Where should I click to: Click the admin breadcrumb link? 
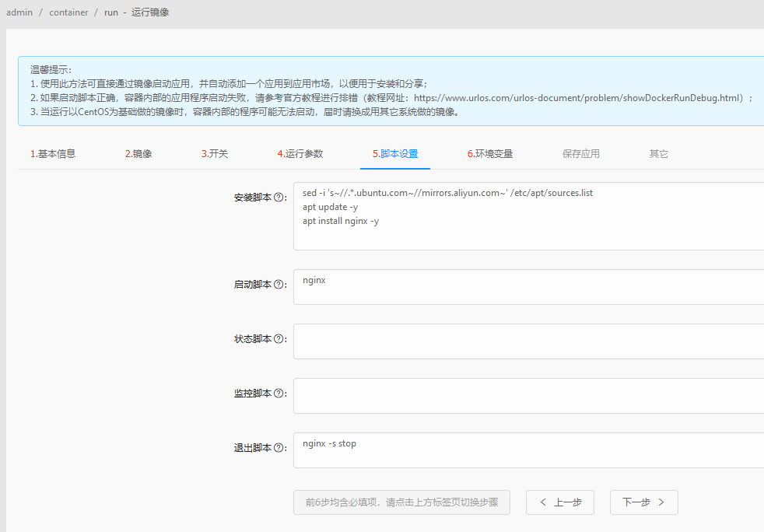19,12
